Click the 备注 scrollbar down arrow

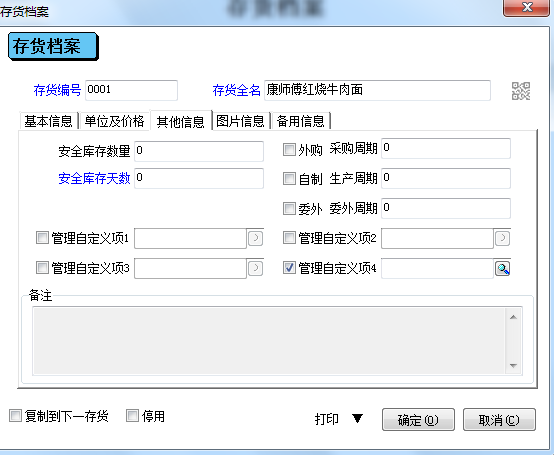[x=513, y=366]
